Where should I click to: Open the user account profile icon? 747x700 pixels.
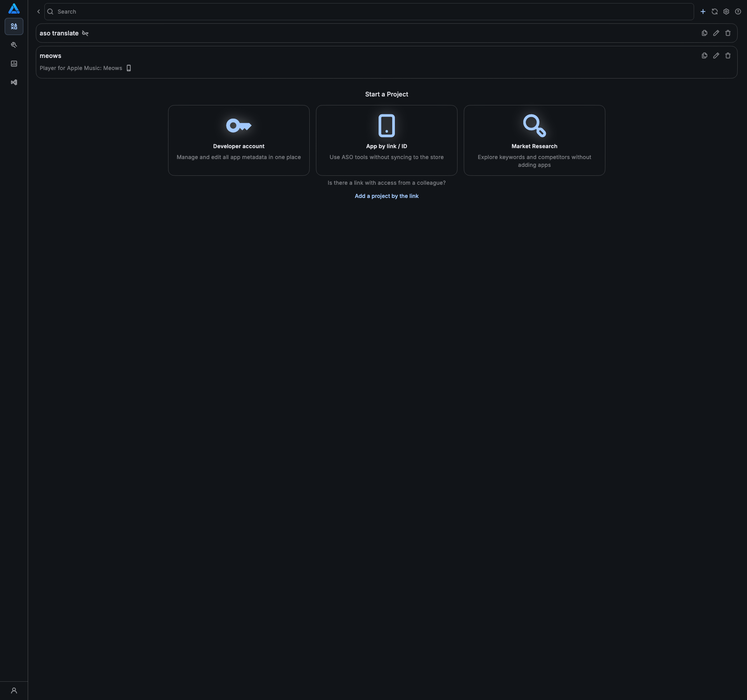[14, 691]
